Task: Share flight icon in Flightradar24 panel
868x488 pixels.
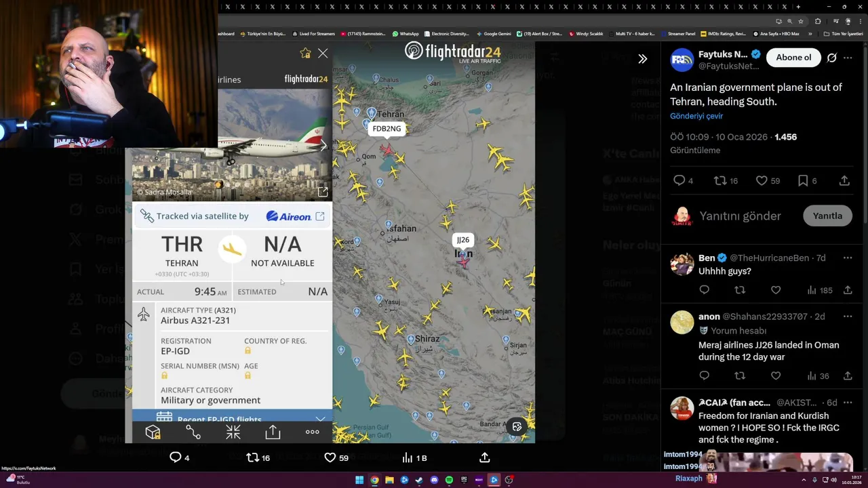Action: [273, 432]
